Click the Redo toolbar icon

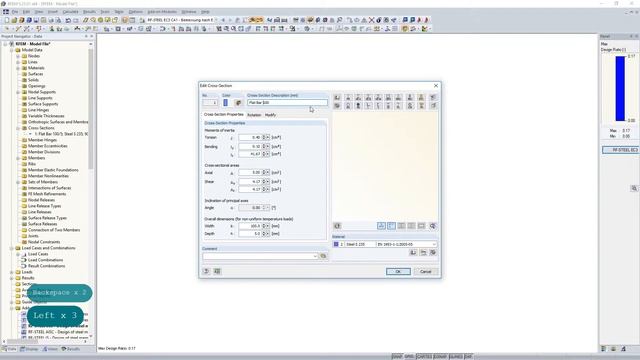76,20
